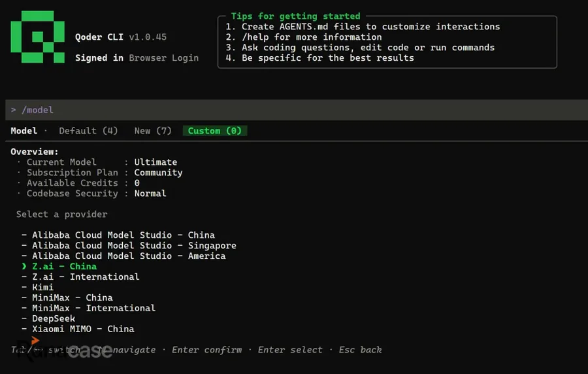Select Alibaba Cloud Model Studio - Singapore
This screenshot has height=374, width=588.
[129, 245]
